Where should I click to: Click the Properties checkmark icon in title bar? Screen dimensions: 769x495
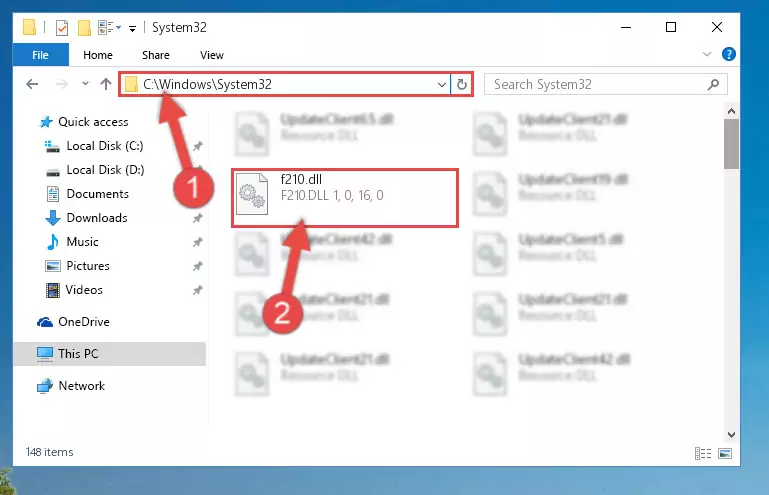pos(62,27)
